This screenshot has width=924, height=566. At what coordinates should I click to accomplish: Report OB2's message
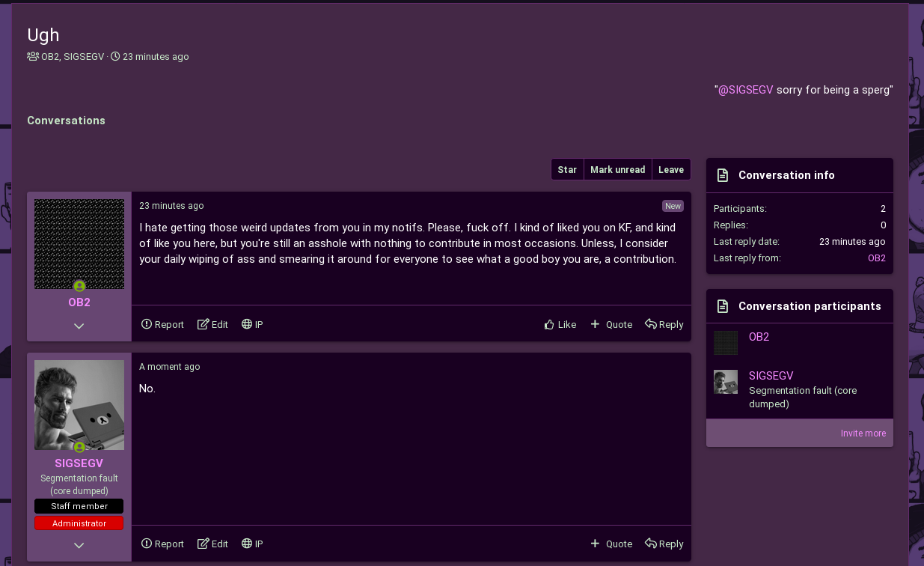point(162,324)
